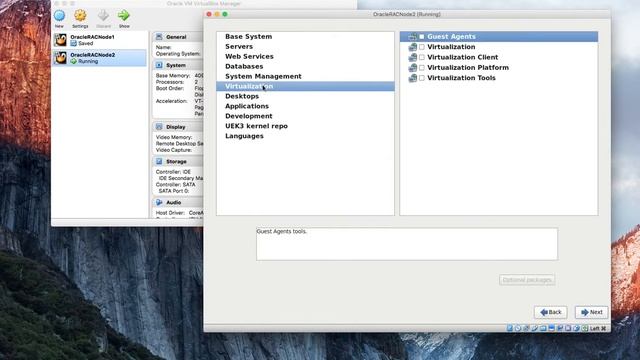Click the Display section icon
This screenshot has height=360, width=640.
point(159,127)
